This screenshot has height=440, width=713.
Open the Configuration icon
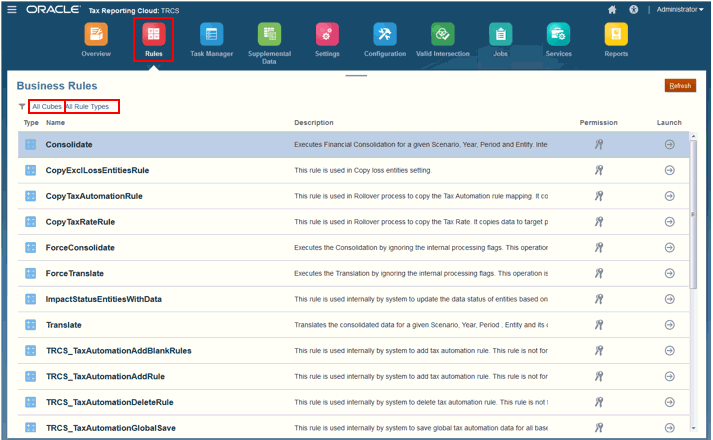pyautogui.click(x=385, y=34)
